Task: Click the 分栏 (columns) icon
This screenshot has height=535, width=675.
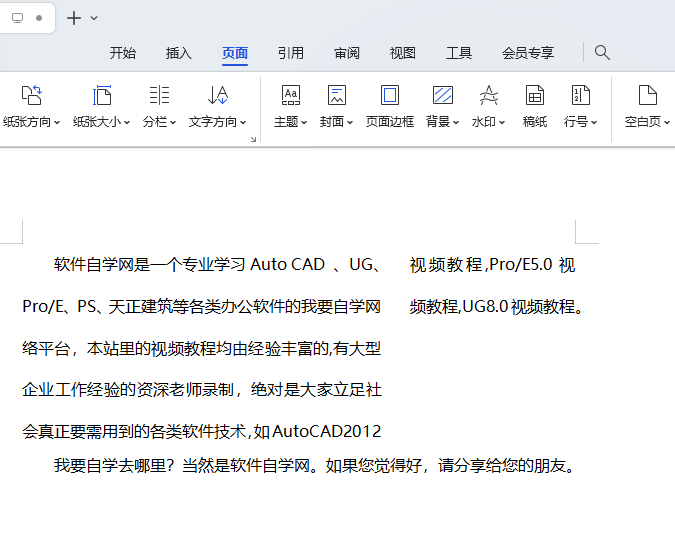Action: [159, 95]
